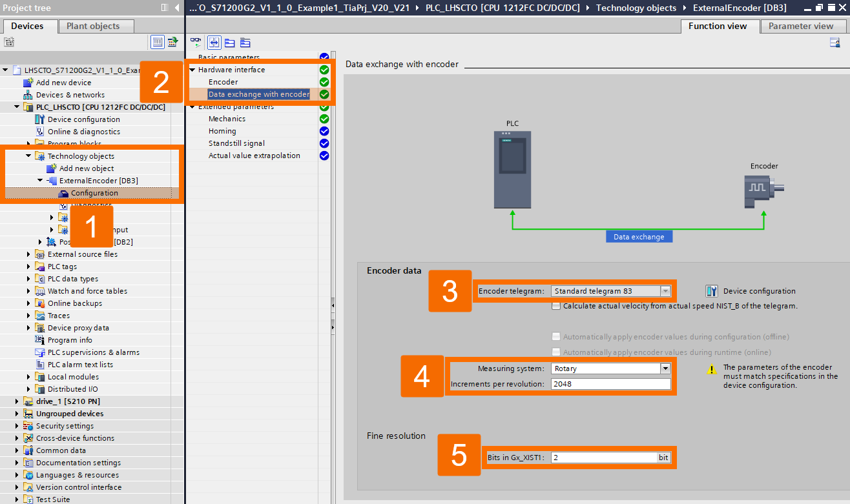Screen dimensions: 850x504
Task: Select the Encoder navigation item
Action: click(x=223, y=82)
